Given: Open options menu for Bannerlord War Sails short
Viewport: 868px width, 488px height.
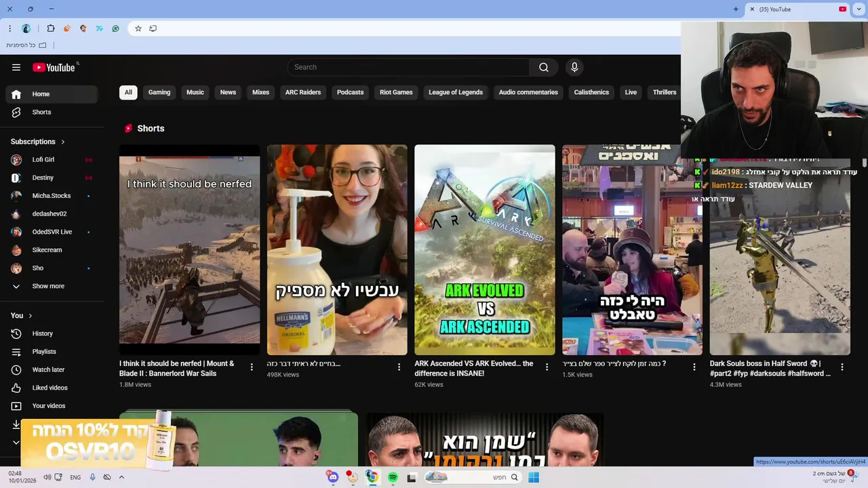Looking at the screenshot, I should (252, 367).
